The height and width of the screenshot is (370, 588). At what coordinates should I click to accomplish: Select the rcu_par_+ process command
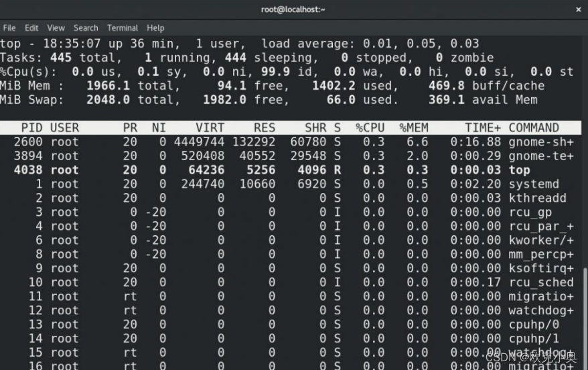click(x=541, y=227)
